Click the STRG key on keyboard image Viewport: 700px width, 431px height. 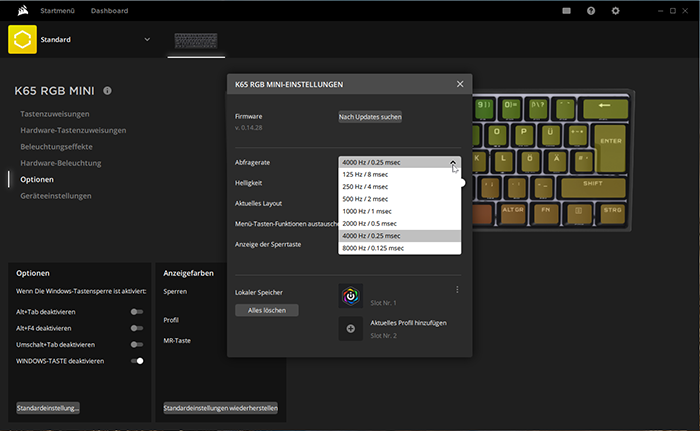click(612, 214)
